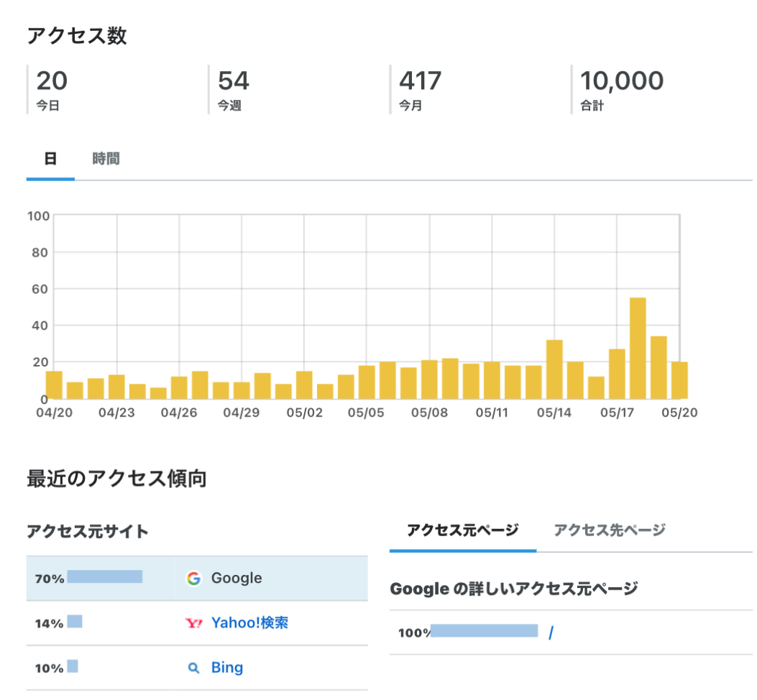The image size is (757, 700).
Task: Click the 今日 label
Action: 47,105
